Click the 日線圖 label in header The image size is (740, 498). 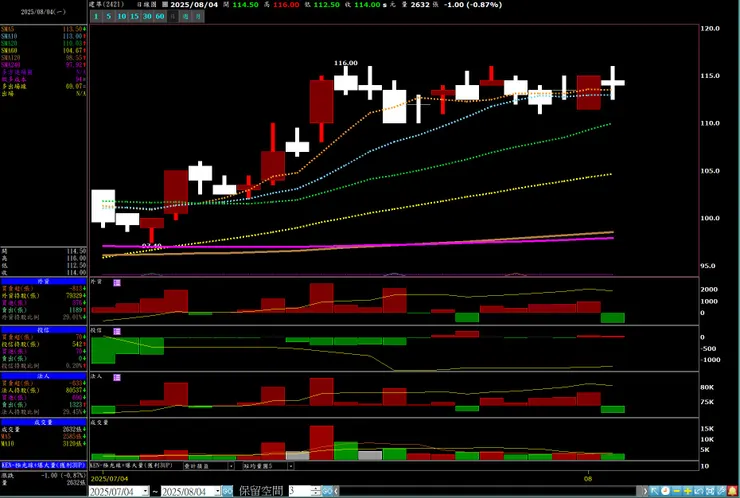click(x=146, y=5)
